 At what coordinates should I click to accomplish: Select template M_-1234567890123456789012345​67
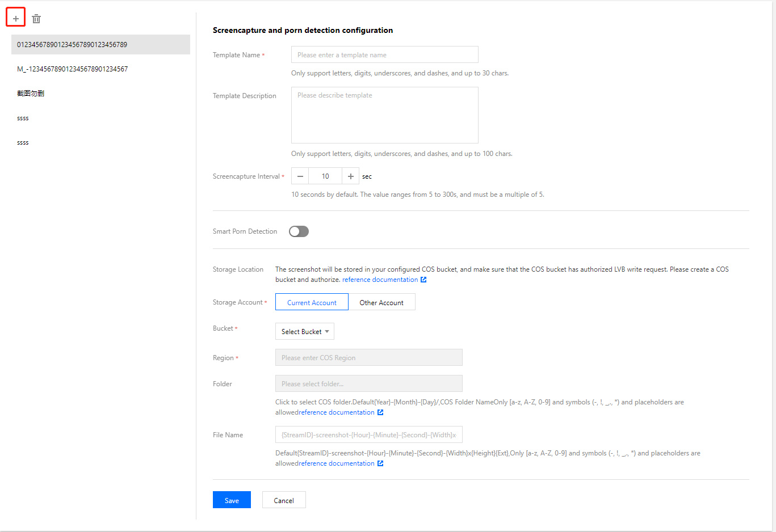tap(100, 69)
